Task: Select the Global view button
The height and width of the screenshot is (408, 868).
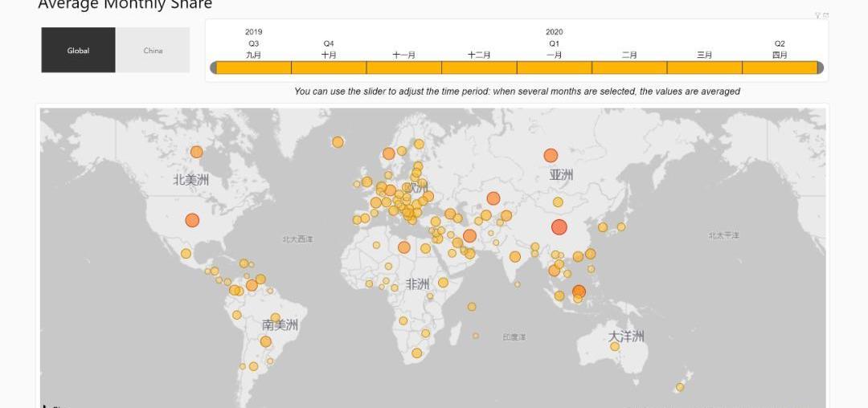Action: [78, 51]
